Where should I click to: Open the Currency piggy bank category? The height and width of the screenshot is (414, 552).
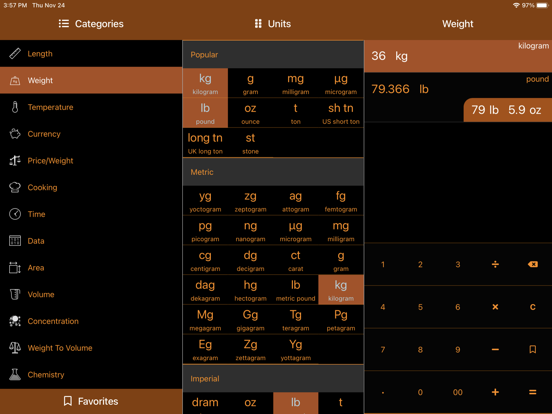91,134
